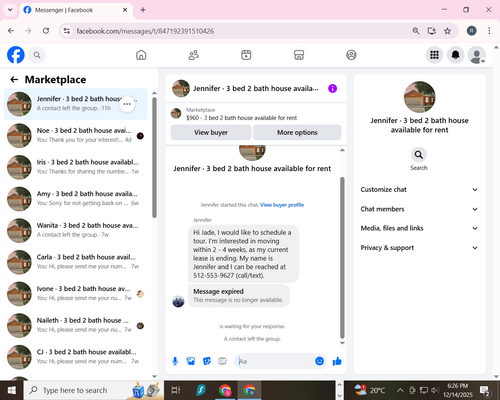Open Carla conversation in list

[x=75, y=262]
